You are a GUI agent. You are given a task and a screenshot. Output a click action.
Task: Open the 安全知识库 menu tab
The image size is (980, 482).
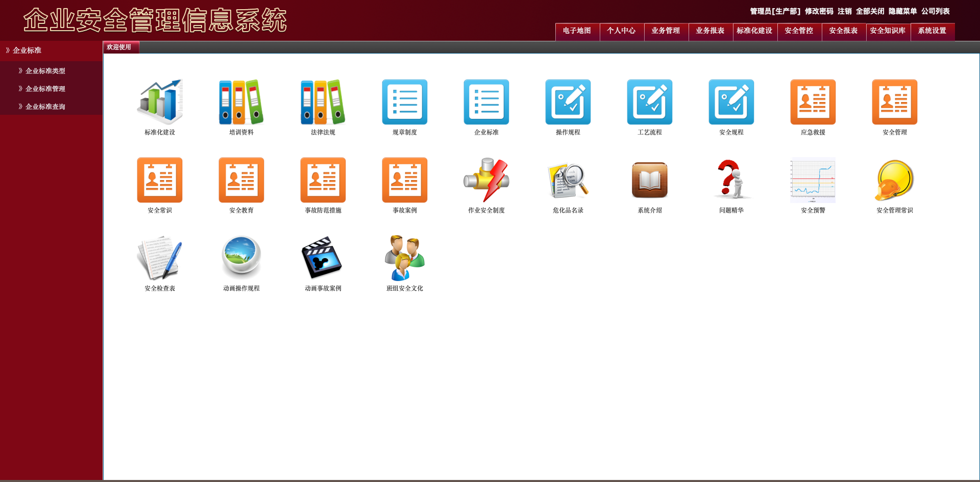[888, 31]
